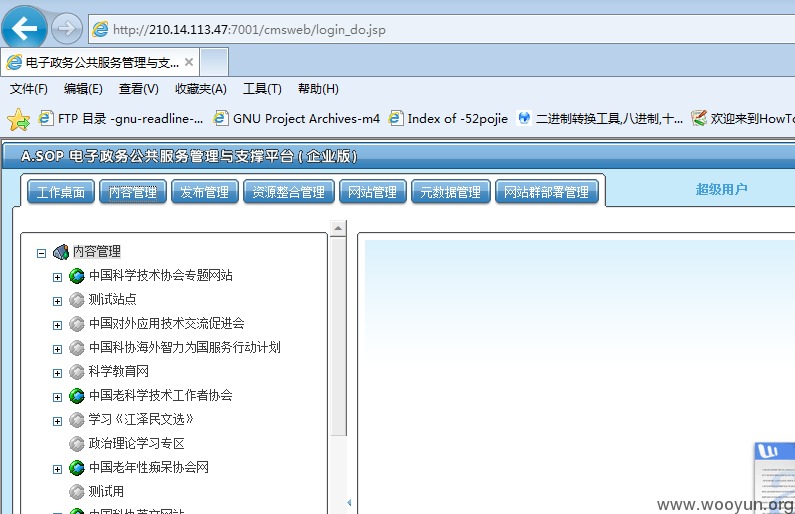Screen dimensions: 795x514
Task: Click the panel collapse arrow beside tree
Action: (349, 502)
